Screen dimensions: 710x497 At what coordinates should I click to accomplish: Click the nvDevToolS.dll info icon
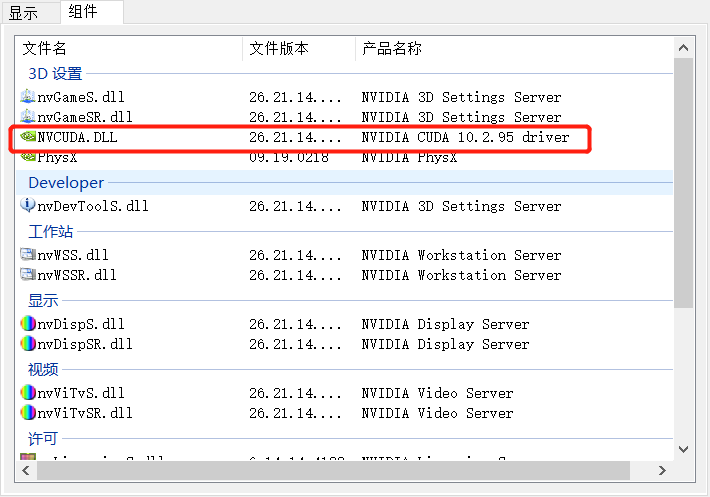click(28, 205)
